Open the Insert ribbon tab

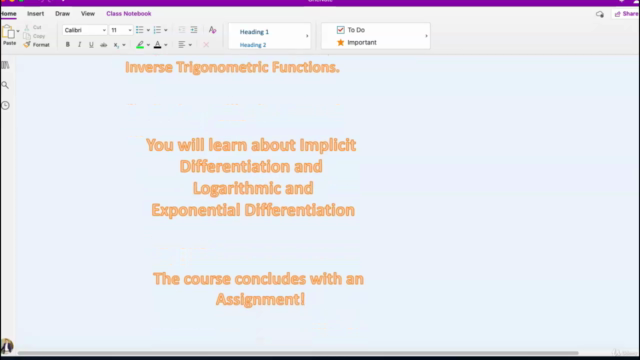tap(36, 14)
